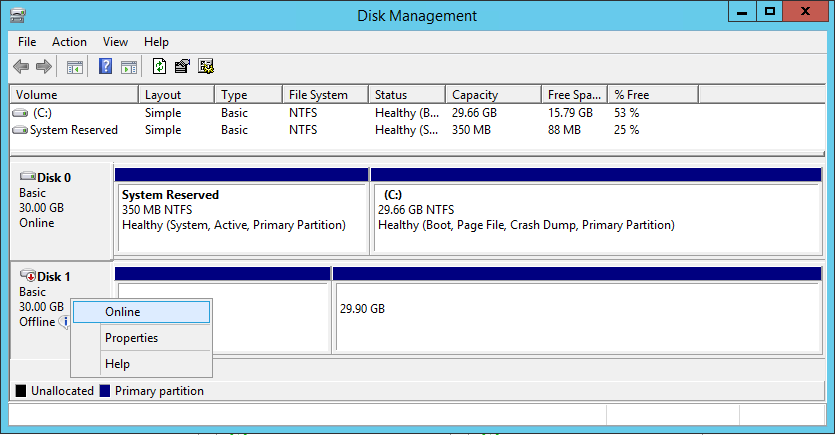Sort by the Free Space column header
This screenshot has height=435, width=835.
coord(575,95)
